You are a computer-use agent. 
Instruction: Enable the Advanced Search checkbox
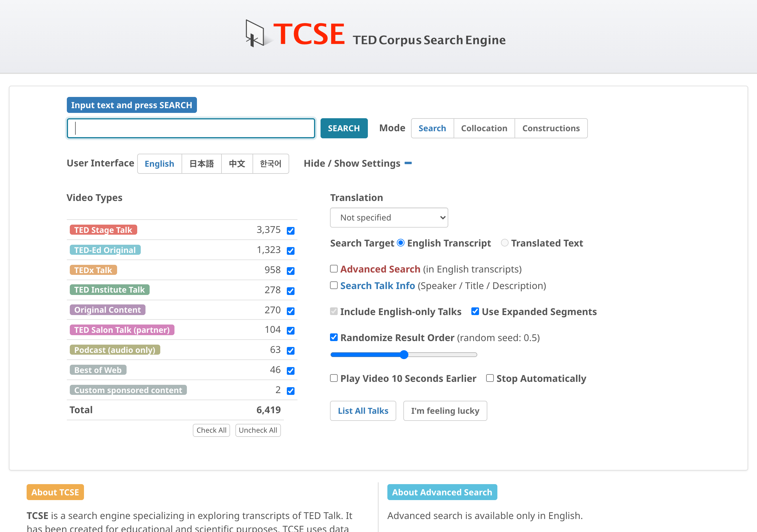334,269
